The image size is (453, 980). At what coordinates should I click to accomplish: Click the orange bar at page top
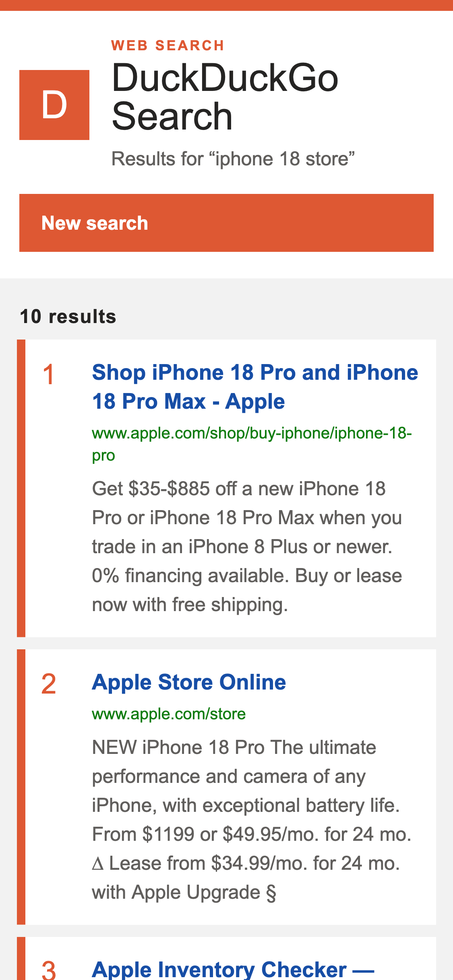point(226,5)
